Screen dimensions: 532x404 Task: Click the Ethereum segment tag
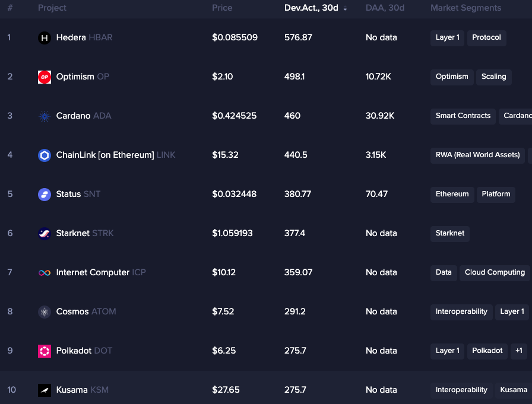[452, 194]
